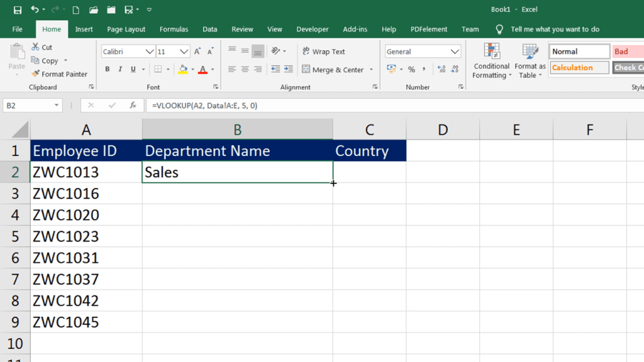Click the Save icon in the quick access toolbar
The image size is (644, 362).
pyautogui.click(x=17, y=10)
